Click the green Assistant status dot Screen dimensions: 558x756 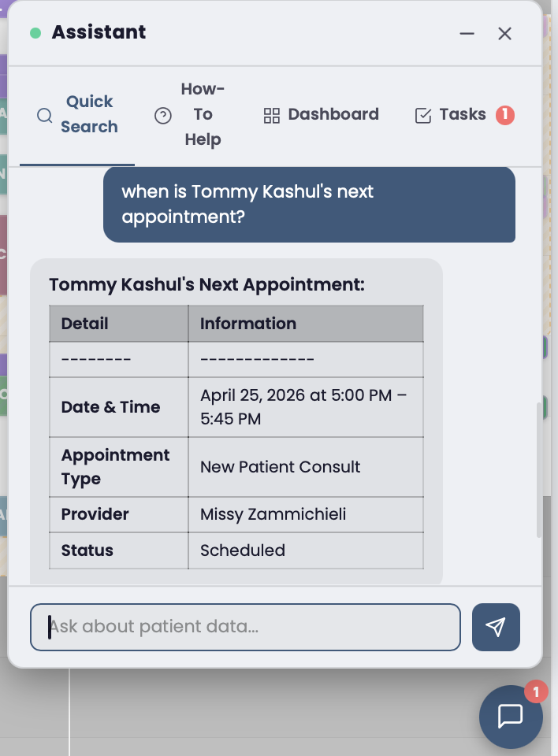(35, 31)
